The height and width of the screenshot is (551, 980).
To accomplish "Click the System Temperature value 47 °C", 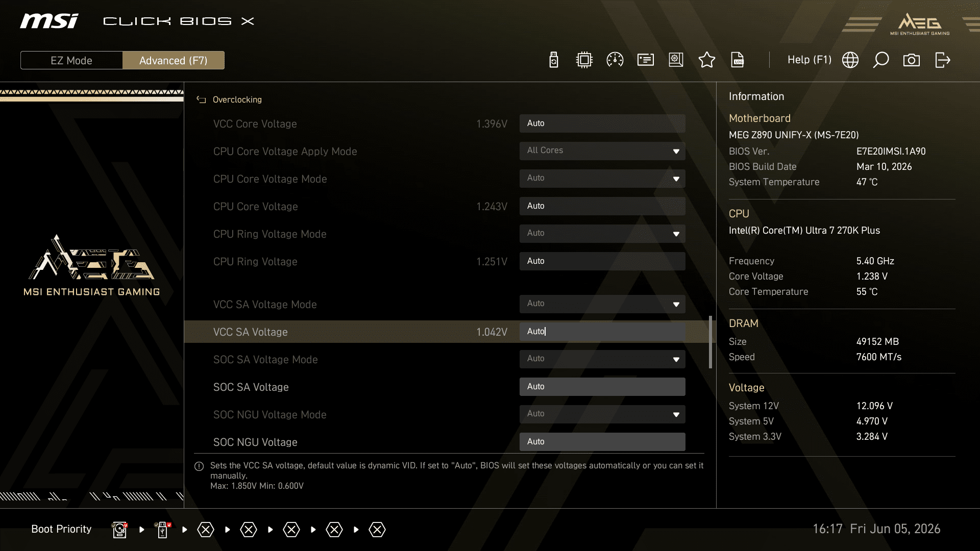I will [867, 182].
